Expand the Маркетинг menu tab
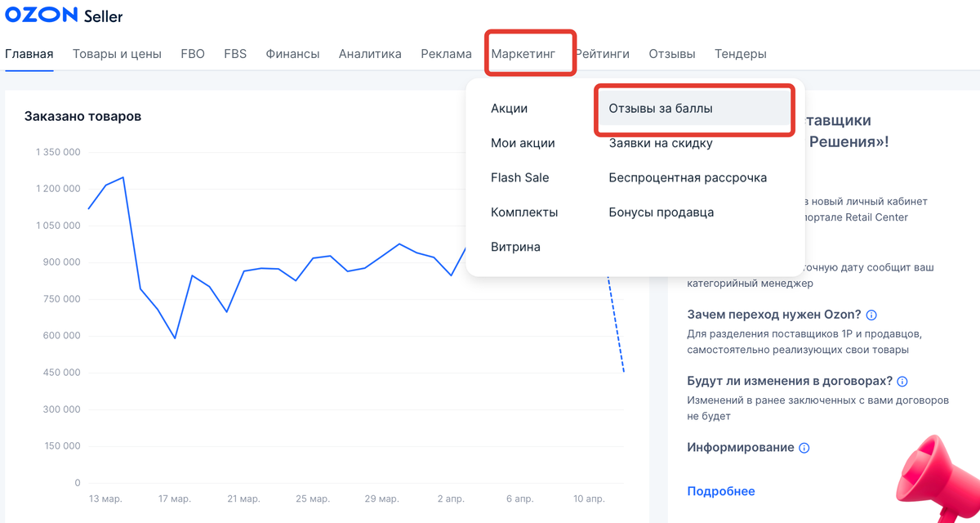Image resolution: width=980 pixels, height=523 pixels. click(x=523, y=54)
